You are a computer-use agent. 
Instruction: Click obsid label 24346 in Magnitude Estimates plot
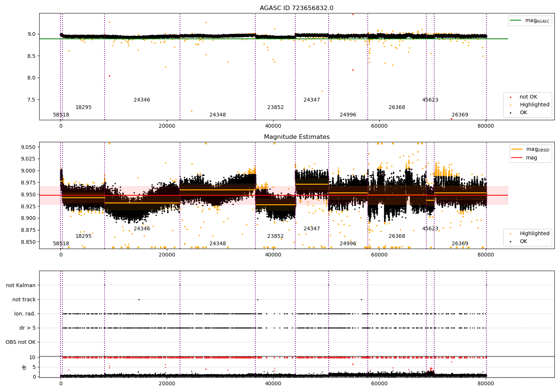pos(142,229)
